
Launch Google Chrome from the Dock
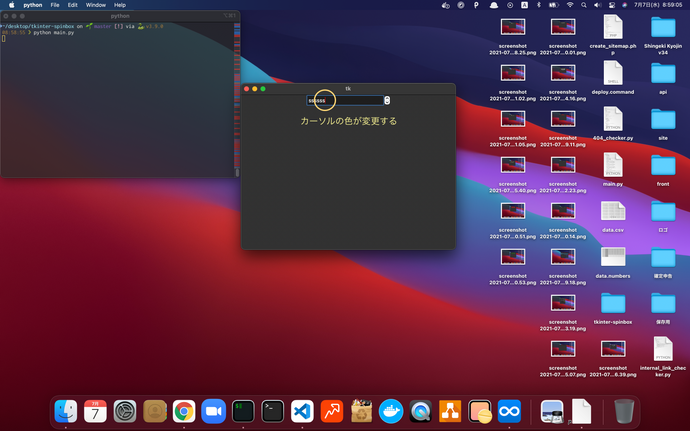point(184,411)
